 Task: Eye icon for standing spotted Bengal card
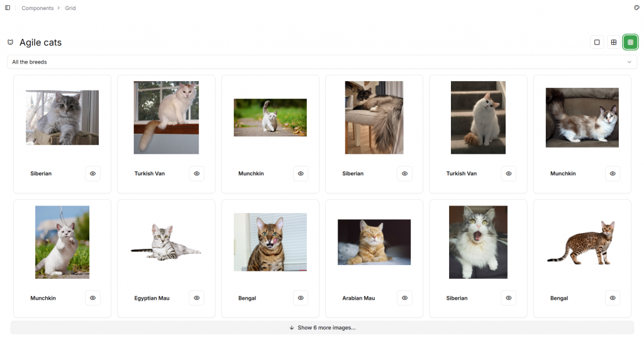click(x=613, y=298)
